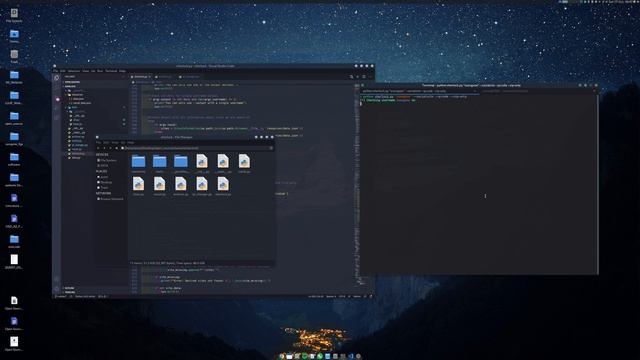Click the notifications bell in VS Code status bar

pyautogui.click(x=371, y=296)
